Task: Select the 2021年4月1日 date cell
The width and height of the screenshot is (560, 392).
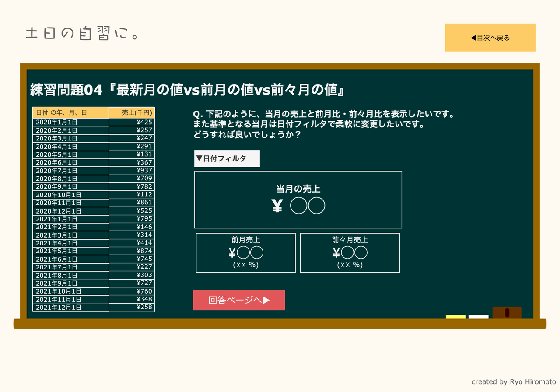Action: click(70, 243)
